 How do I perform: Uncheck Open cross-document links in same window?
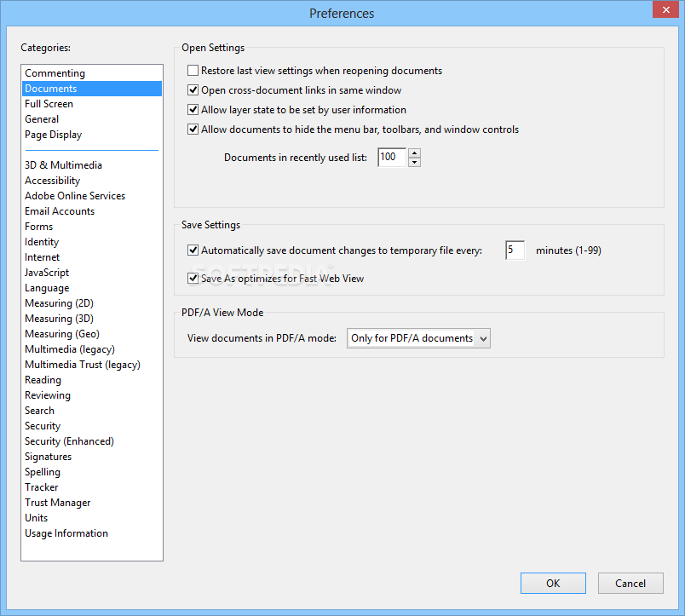tap(193, 90)
